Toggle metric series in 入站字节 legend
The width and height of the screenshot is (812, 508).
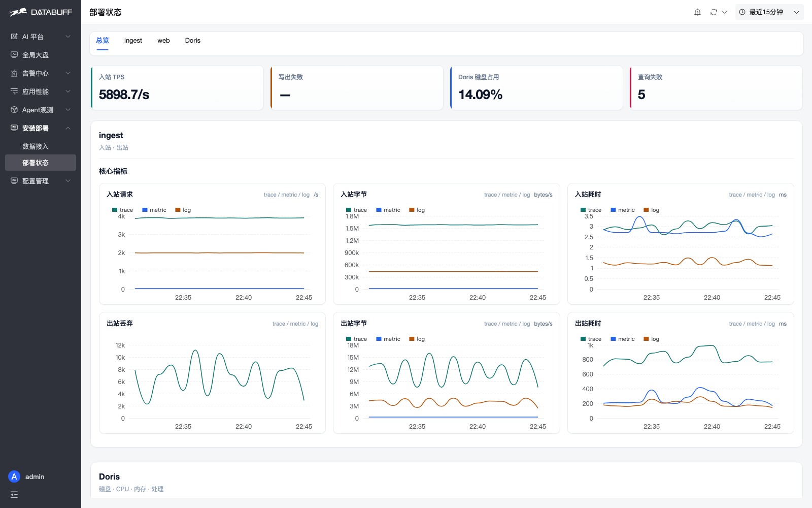388,210
